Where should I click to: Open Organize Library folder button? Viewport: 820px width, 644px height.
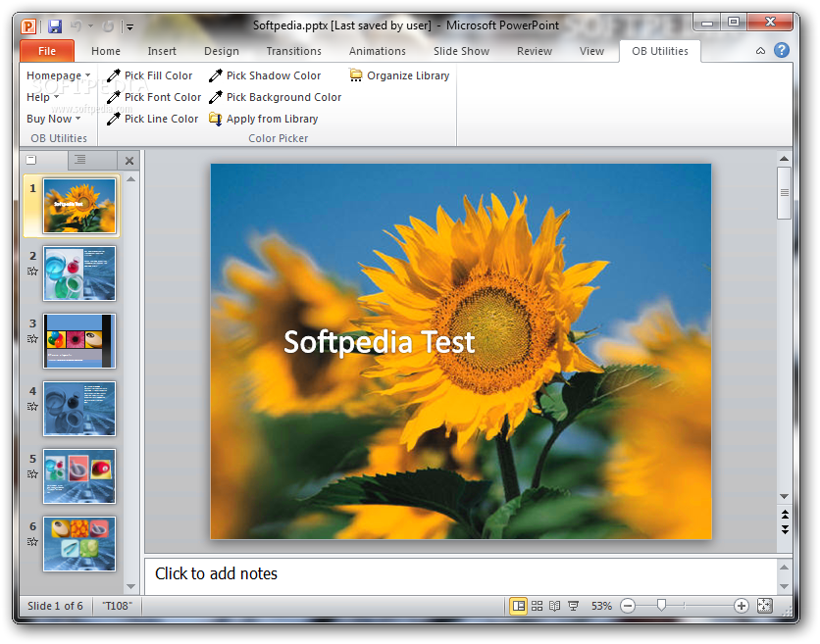click(x=399, y=75)
